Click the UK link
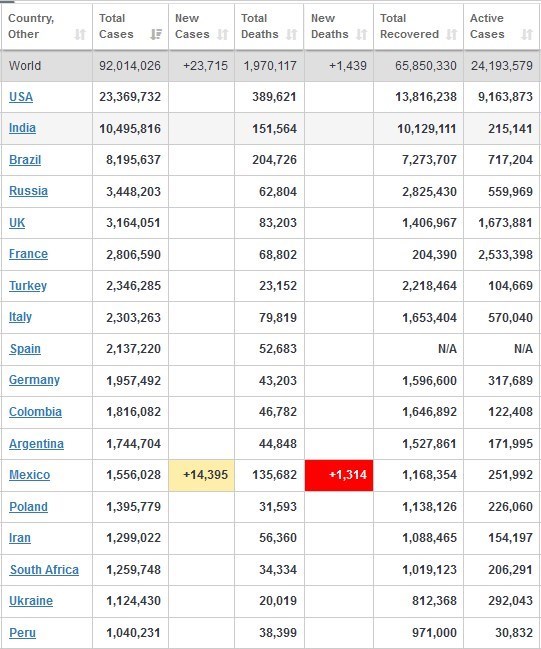Viewport: 541px width, 649px height. point(17,223)
